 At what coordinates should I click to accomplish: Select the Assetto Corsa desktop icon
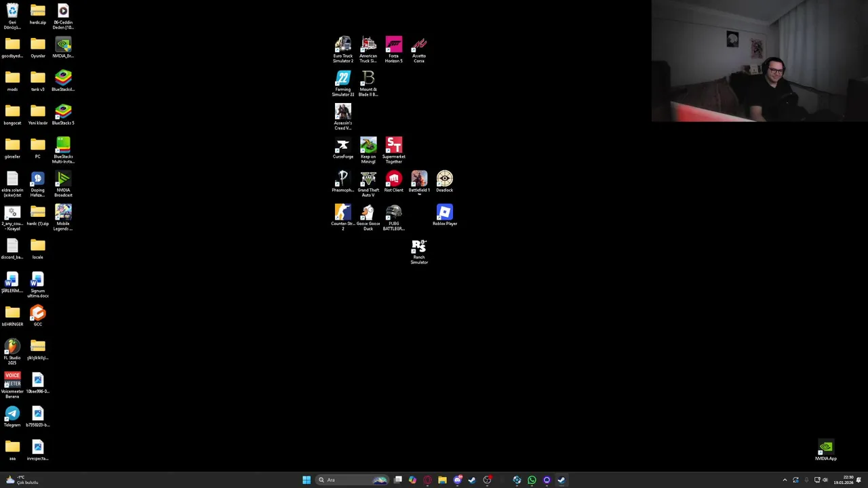coord(419,49)
